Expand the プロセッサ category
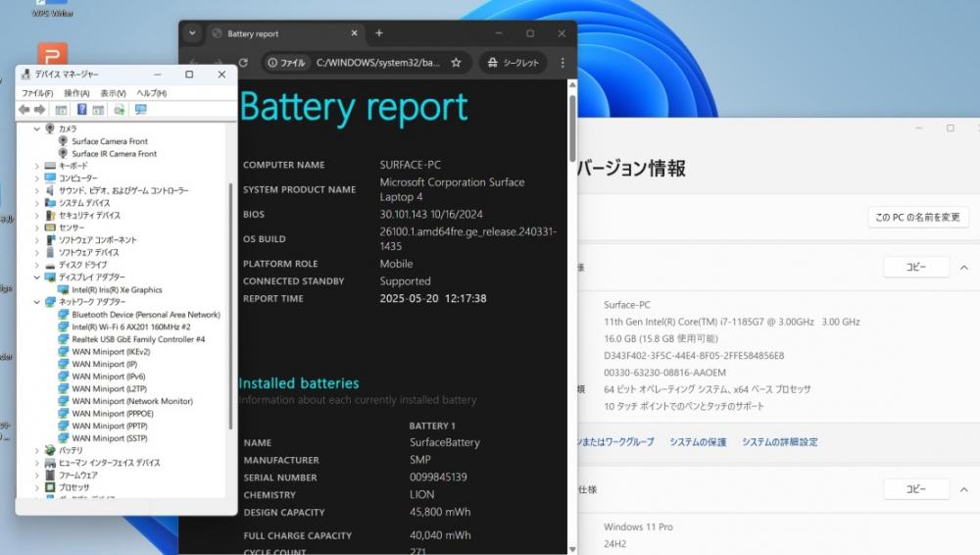The width and height of the screenshot is (980, 555). (x=37, y=487)
